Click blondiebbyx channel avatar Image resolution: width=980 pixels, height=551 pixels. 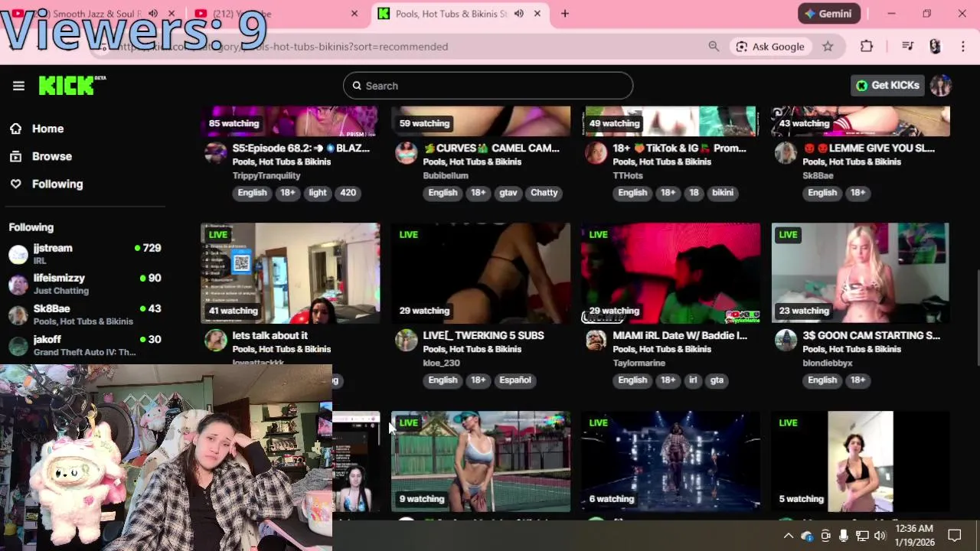click(x=786, y=341)
